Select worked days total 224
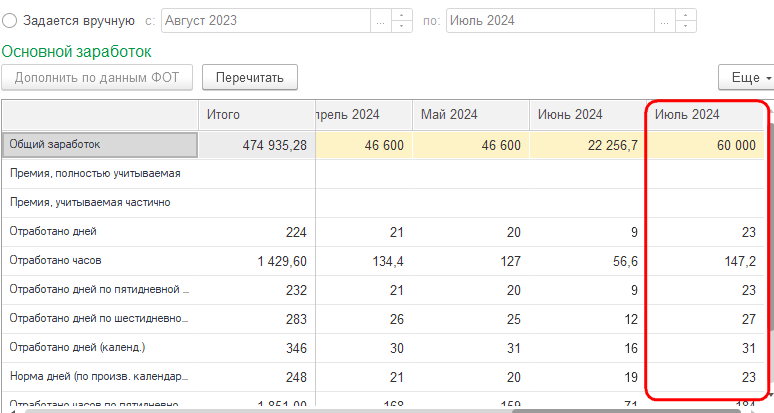Image resolution: width=774 pixels, height=413 pixels. 257,232
